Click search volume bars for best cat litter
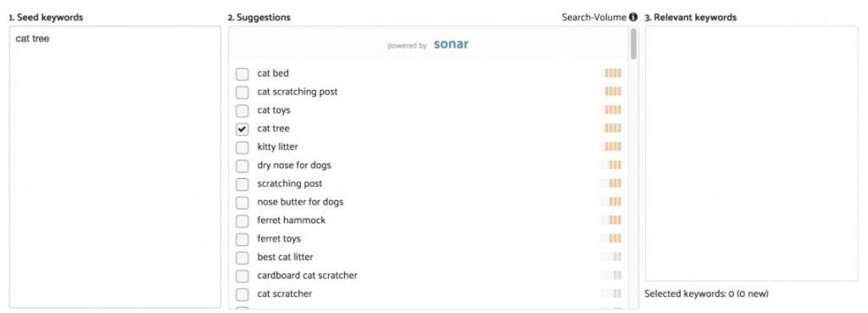Screen dimensions: 868x313 611,257
